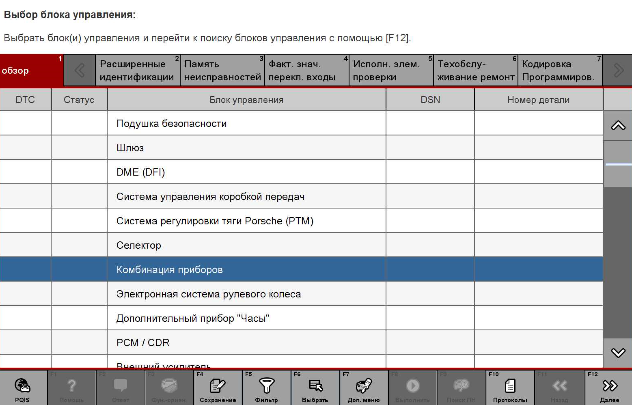Open the Протоколы logs icon
The width and height of the screenshot is (632, 405).
tap(510, 387)
